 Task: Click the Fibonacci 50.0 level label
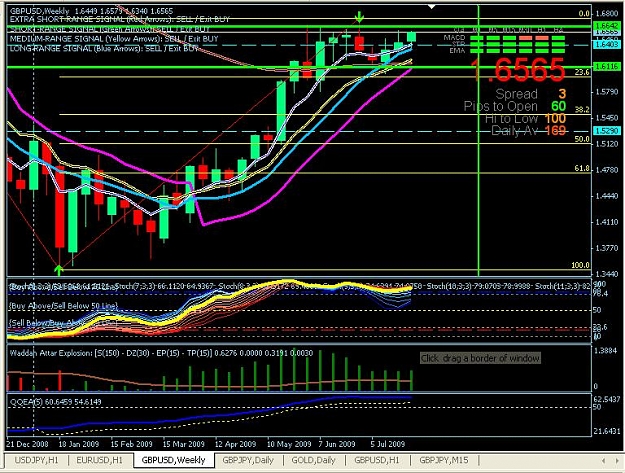(582, 139)
